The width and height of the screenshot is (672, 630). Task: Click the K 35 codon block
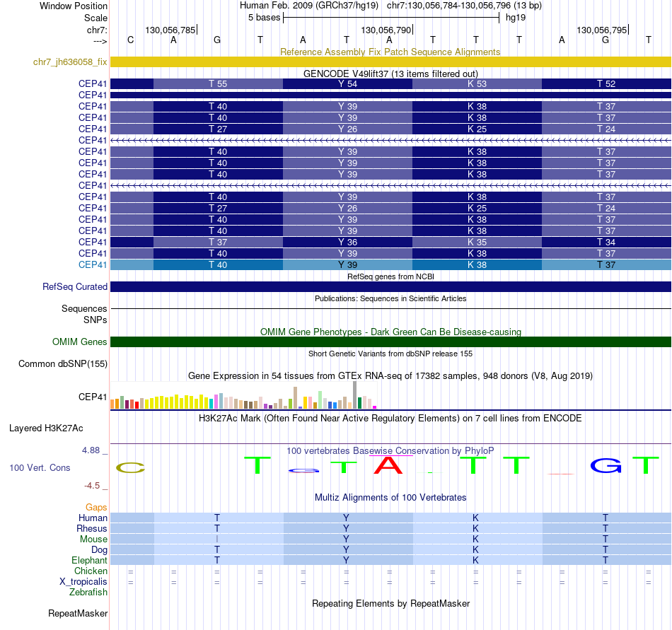click(477, 243)
